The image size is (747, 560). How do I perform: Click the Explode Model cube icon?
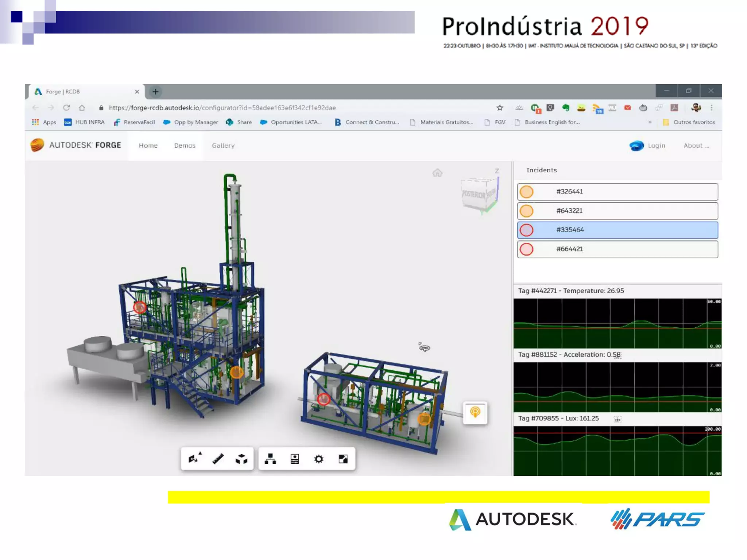click(241, 459)
